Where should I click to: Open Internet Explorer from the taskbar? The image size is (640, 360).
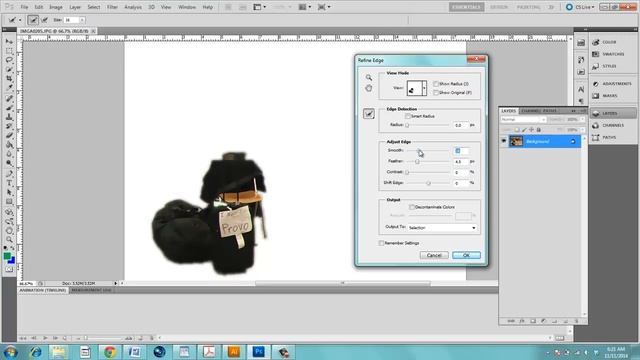[x=36, y=352]
